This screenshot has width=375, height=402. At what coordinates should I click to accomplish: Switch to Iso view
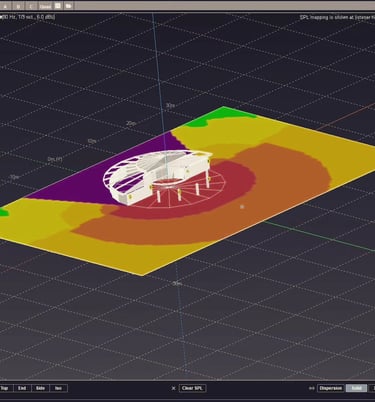[x=58, y=388]
